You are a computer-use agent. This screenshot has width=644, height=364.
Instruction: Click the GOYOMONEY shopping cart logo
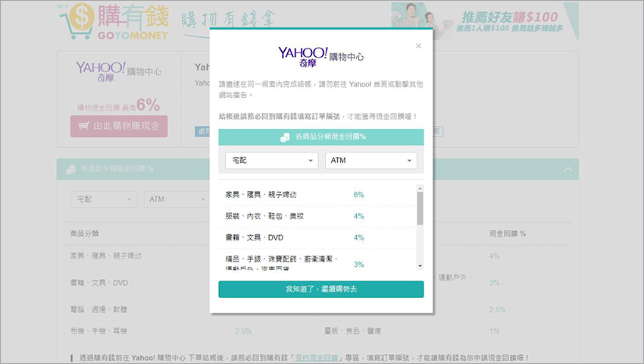tap(114, 21)
